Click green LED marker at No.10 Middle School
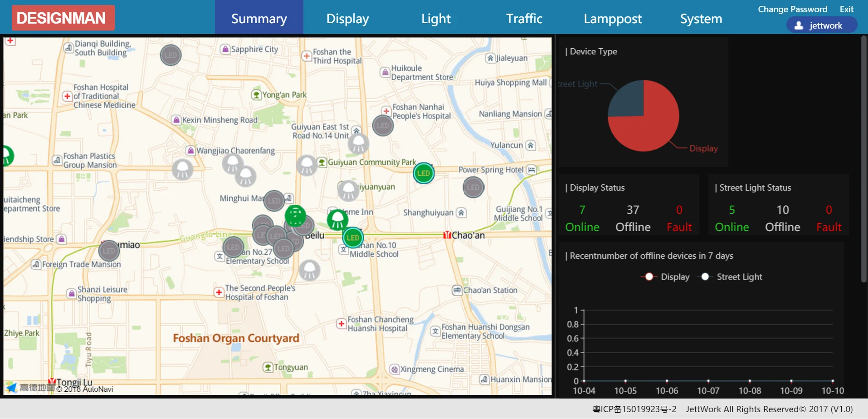Image resolution: width=868 pixels, height=419 pixels. [353, 237]
